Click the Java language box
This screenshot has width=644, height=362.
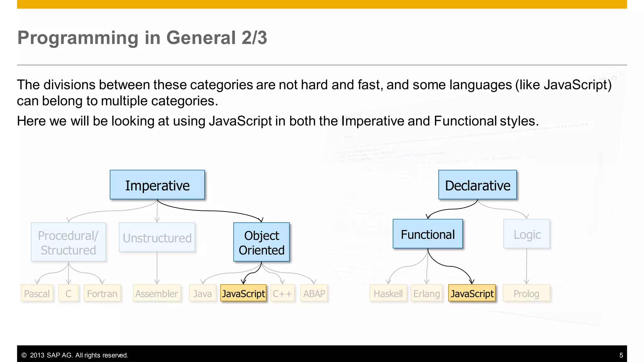pyautogui.click(x=202, y=293)
